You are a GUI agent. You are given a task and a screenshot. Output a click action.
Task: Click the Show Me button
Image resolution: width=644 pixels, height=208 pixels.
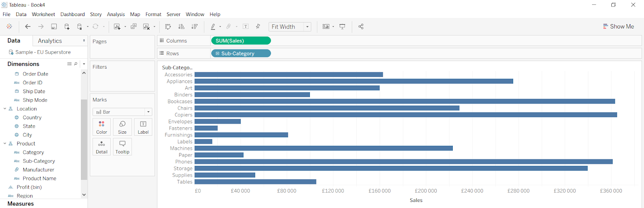[618, 27]
